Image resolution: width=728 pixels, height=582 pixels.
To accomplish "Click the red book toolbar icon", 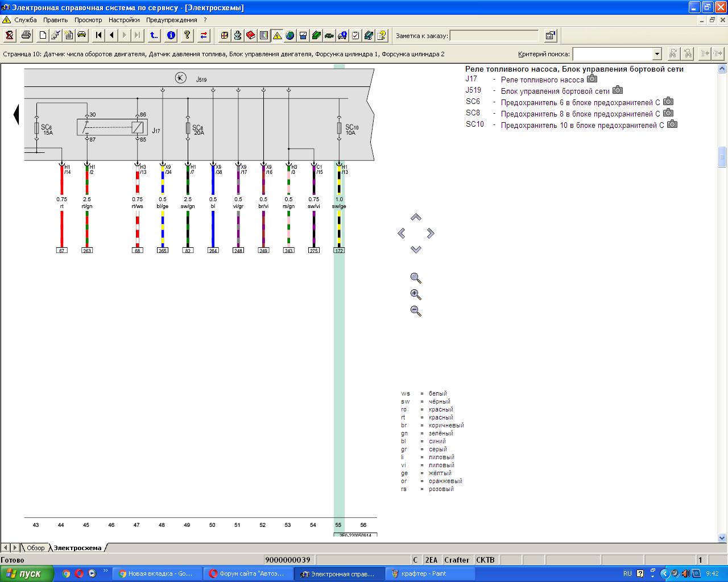I will tap(251, 35).
